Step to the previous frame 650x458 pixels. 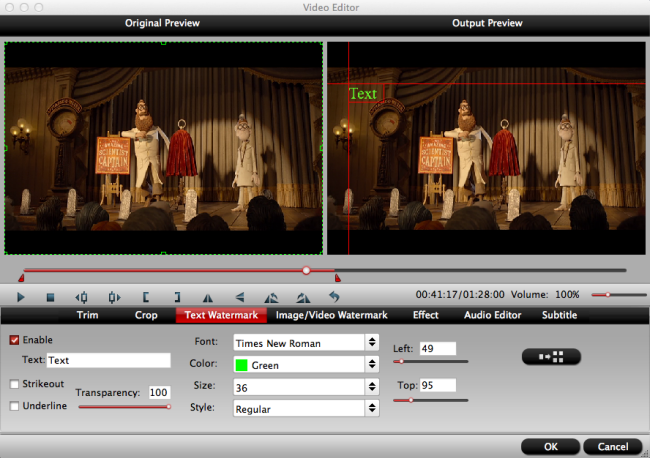point(82,297)
